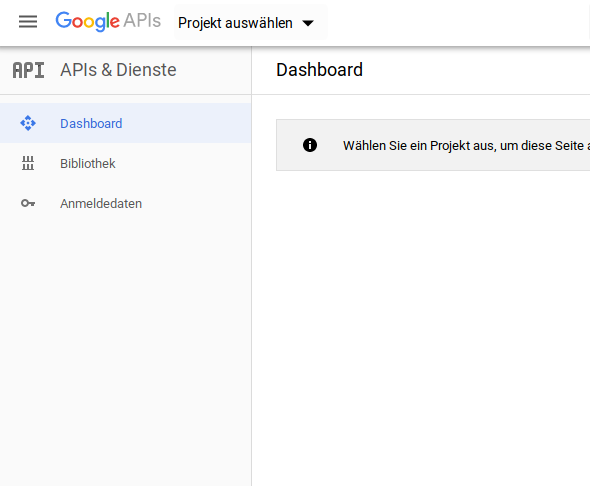Click the gray notice banner box
Viewport: 590px width, 486px height.
433,145
